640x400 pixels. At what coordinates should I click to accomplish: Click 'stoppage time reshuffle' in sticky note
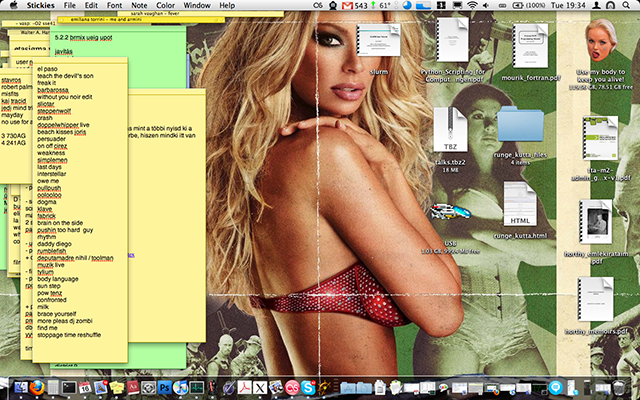69,335
